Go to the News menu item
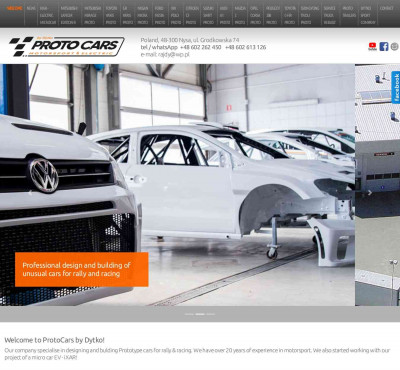The height and width of the screenshot is (370, 400). click(x=31, y=8)
